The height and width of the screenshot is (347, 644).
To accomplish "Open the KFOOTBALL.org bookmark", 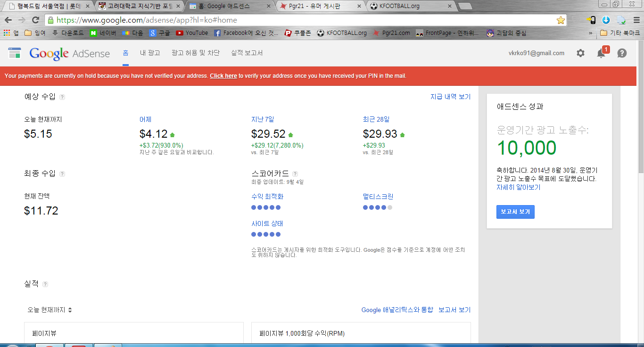I will click(342, 33).
